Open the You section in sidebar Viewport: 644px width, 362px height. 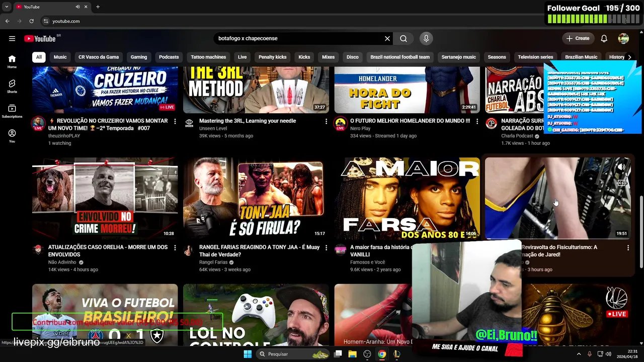(x=12, y=136)
